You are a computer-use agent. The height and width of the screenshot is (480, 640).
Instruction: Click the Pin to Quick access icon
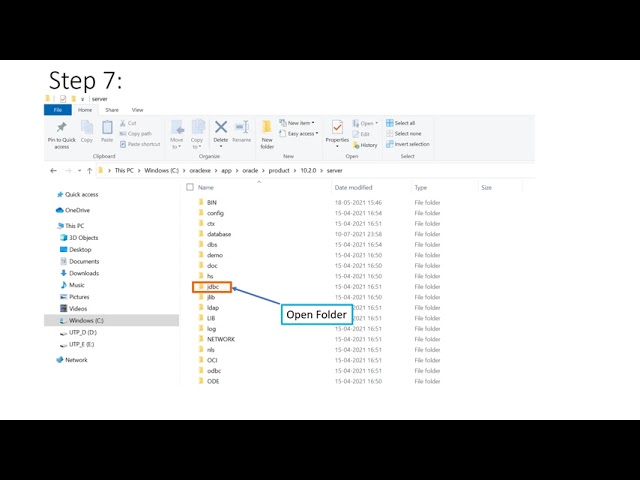[x=62, y=127]
